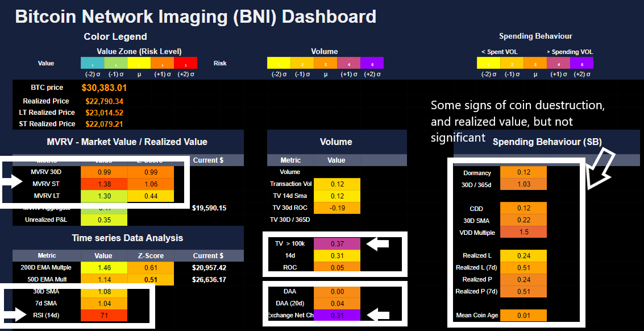This screenshot has height=331, width=644.
Task: Select the Spending Behaviour 30D SMA value 0.22
Action: (x=523, y=220)
